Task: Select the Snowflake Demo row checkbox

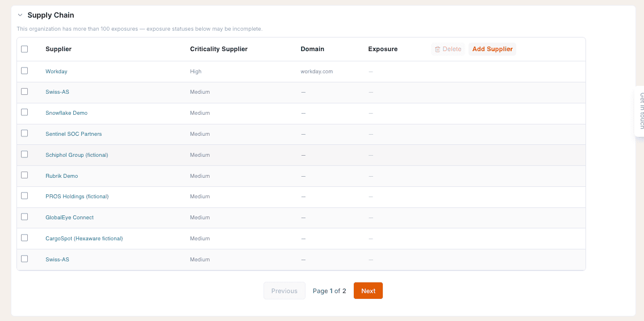Action: tap(24, 112)
